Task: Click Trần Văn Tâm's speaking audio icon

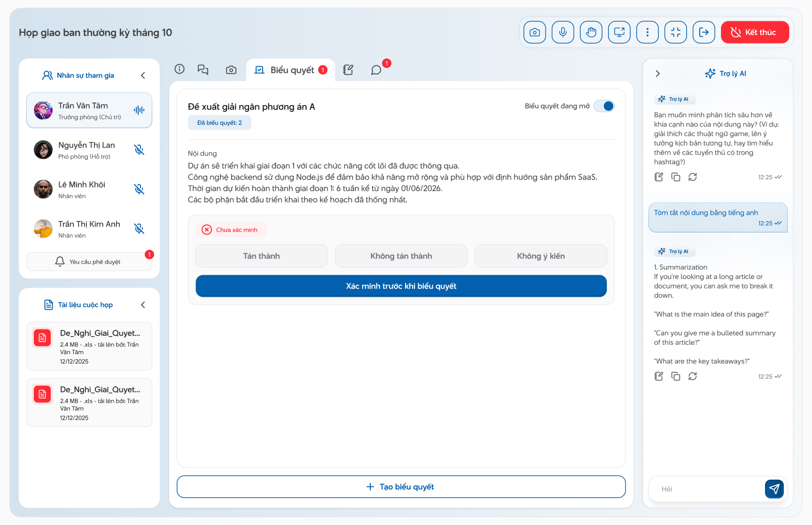Action: 139,110
